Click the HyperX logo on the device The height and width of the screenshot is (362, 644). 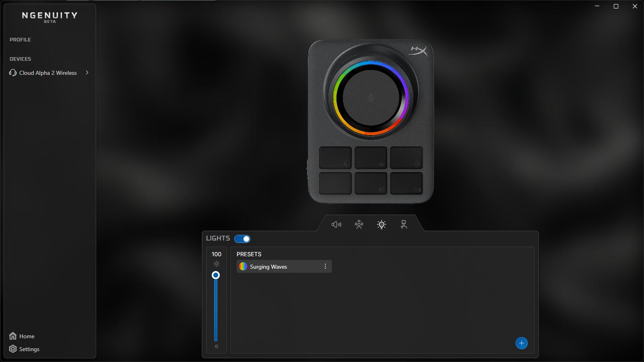click(418, 51)
